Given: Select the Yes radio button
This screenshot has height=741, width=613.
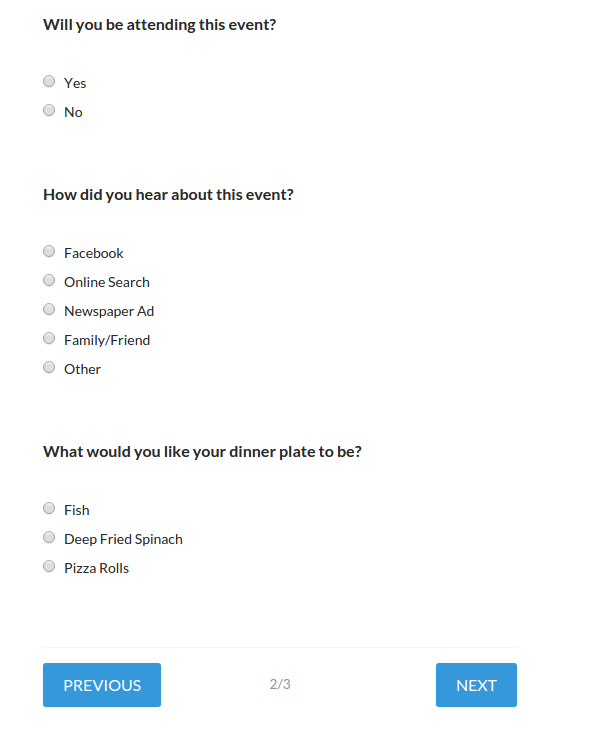Looking at the screenshot, I should pos(49,82).
